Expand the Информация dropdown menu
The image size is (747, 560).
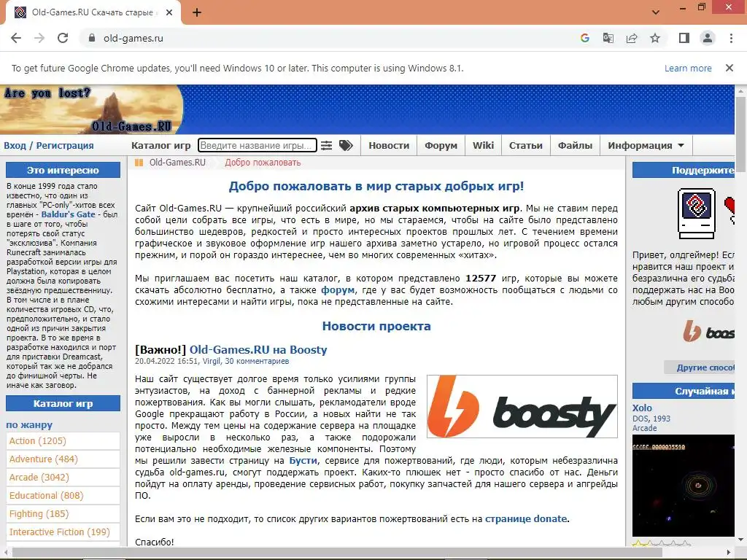click(x=646, y=145)
